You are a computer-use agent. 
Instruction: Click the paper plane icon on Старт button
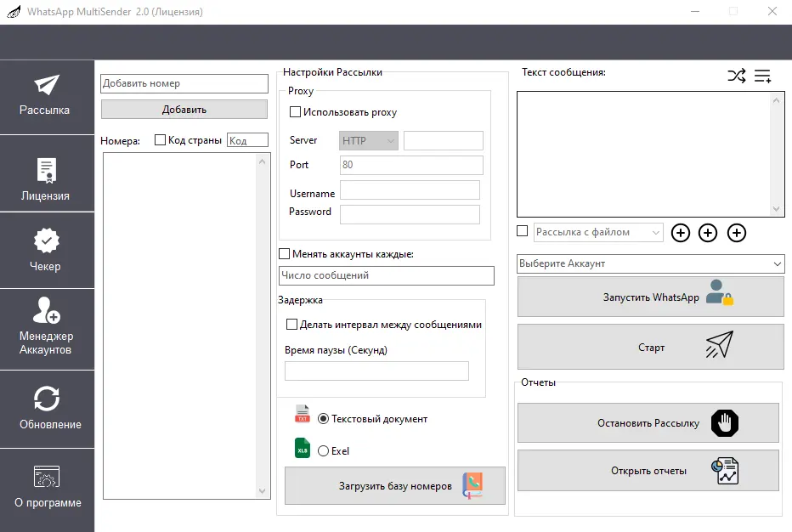(x=719, y=344)
